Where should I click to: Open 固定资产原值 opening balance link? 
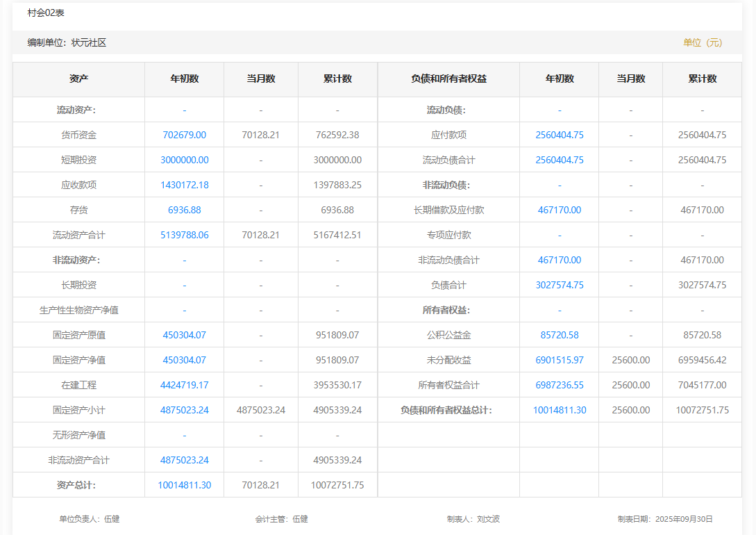click(x=184, y=335)
